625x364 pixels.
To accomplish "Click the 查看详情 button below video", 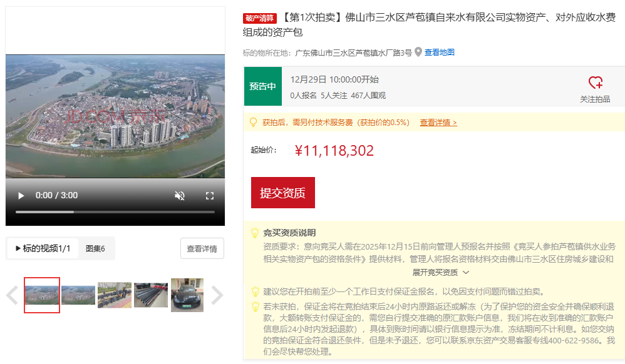I will pos(202,248).
